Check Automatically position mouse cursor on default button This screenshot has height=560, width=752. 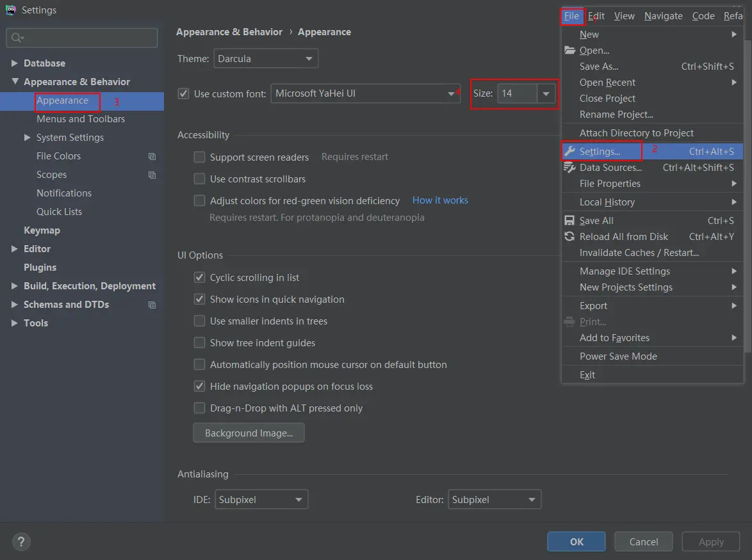[x=199, y=365]
